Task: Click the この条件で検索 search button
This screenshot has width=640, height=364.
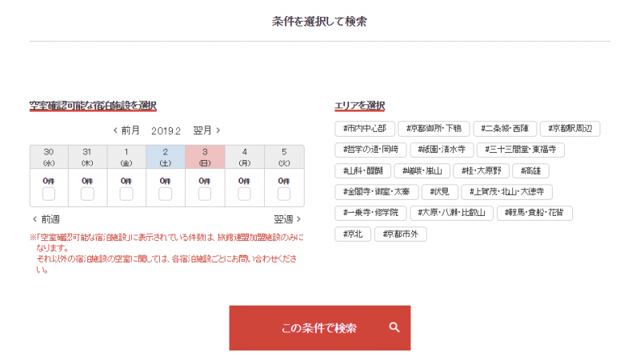Action: pyautogui.click(x=319, y=328)
